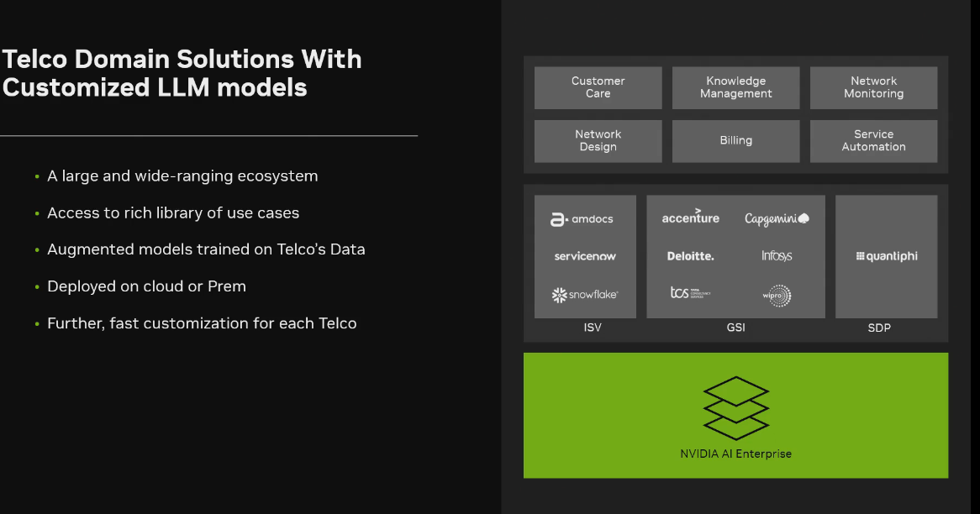Select the Billing box

735,141
